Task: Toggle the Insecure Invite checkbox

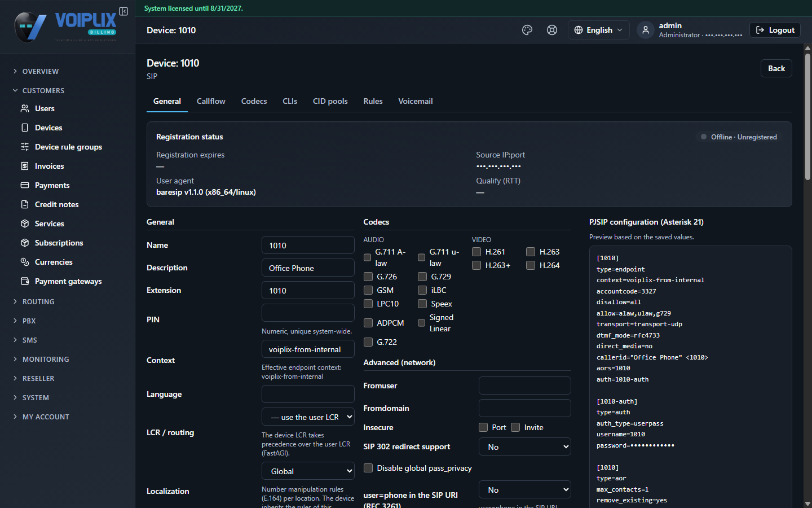Action: point(515,427)
